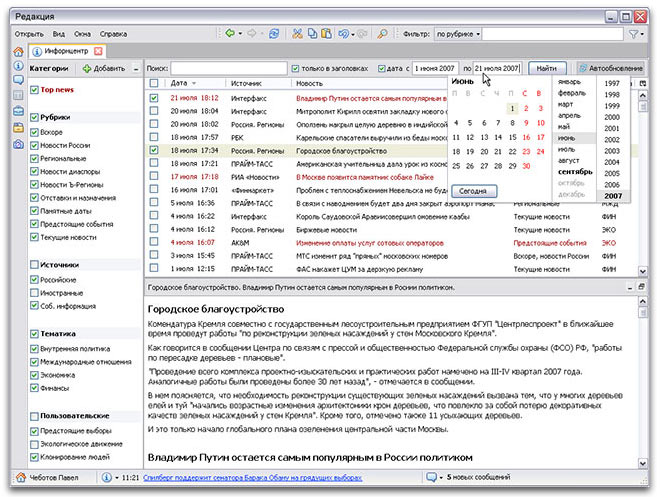This screenshot has width=660, height=497.
Task: Click the Сегодня button in calendar
Action: point(473,189)
